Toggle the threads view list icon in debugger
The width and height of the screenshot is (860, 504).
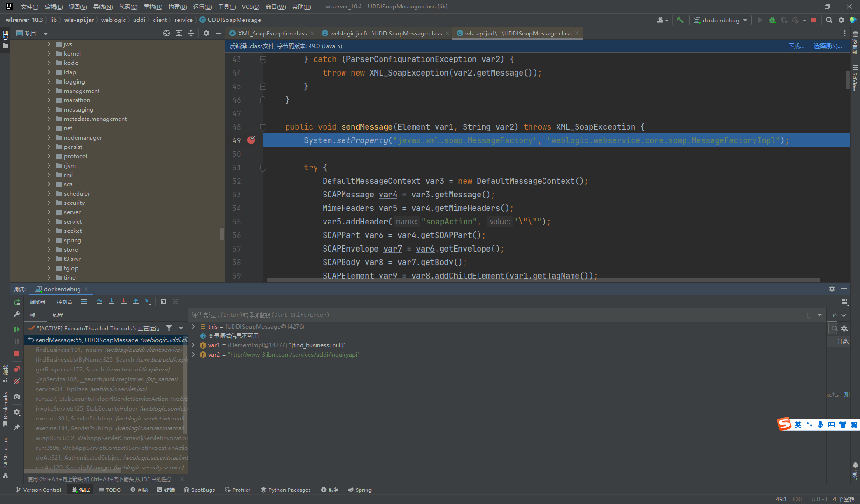(84, 301)
